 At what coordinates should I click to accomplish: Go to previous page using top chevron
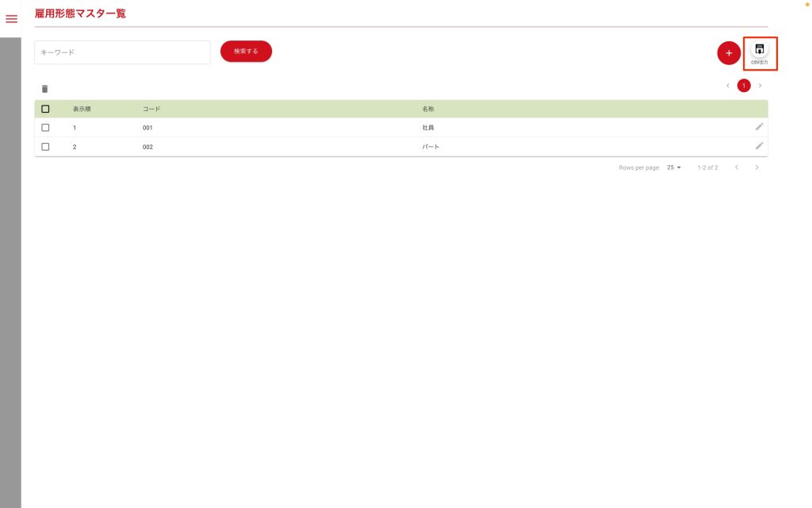[728, 86]
